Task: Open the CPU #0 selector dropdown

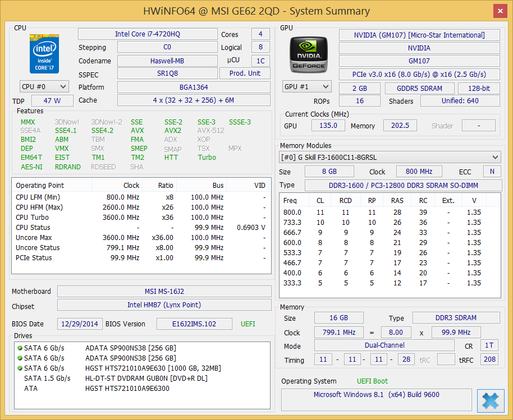Action: pyautogui.click(x=44, y=86)
